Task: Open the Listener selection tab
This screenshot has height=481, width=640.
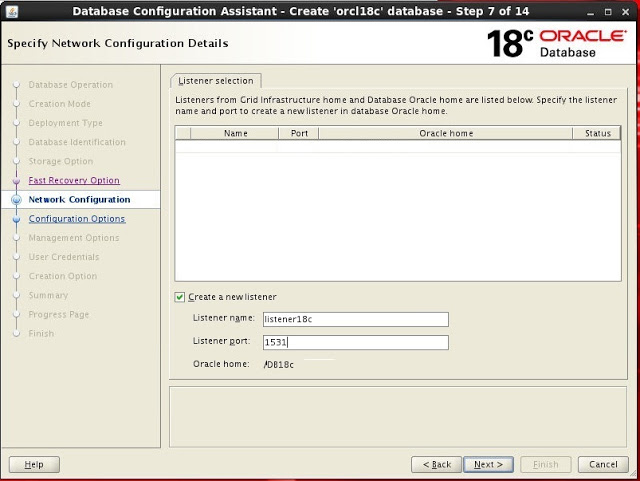Action: 216,80
